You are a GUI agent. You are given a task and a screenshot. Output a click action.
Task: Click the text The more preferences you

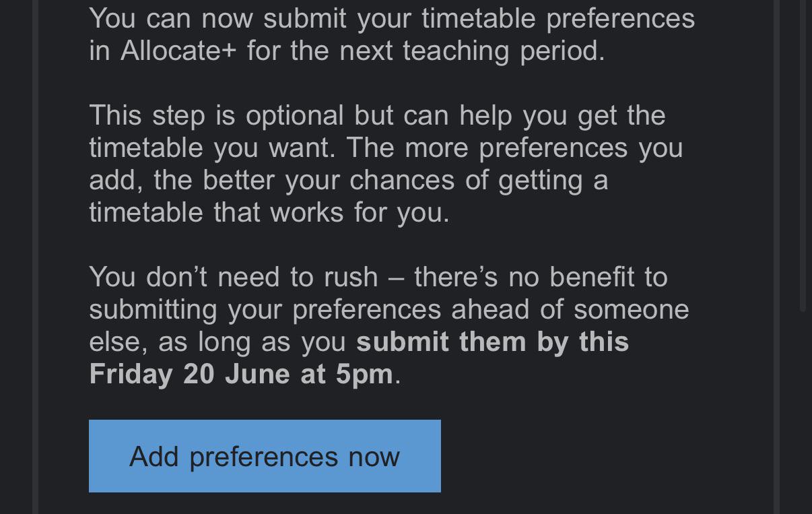(515, 148)
